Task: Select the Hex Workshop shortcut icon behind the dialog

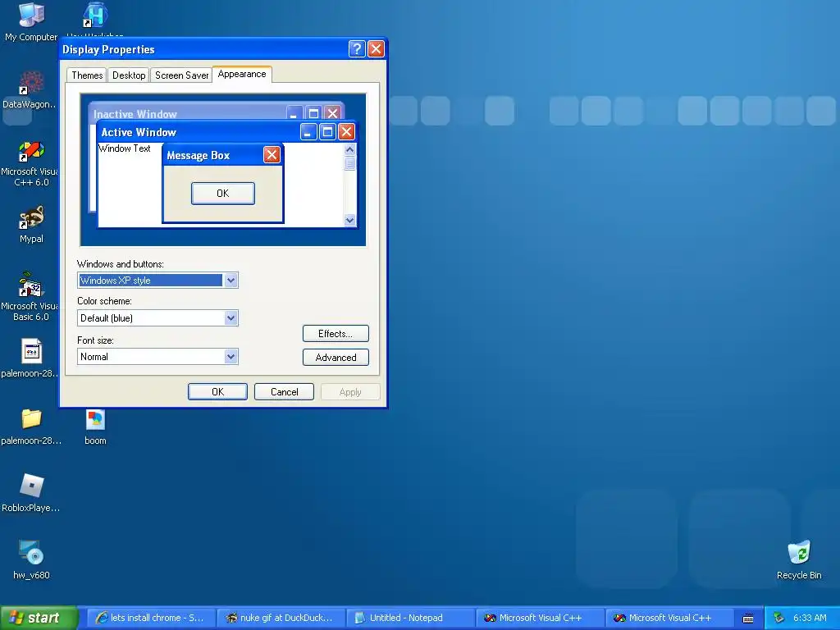Action: coord(95,16)
